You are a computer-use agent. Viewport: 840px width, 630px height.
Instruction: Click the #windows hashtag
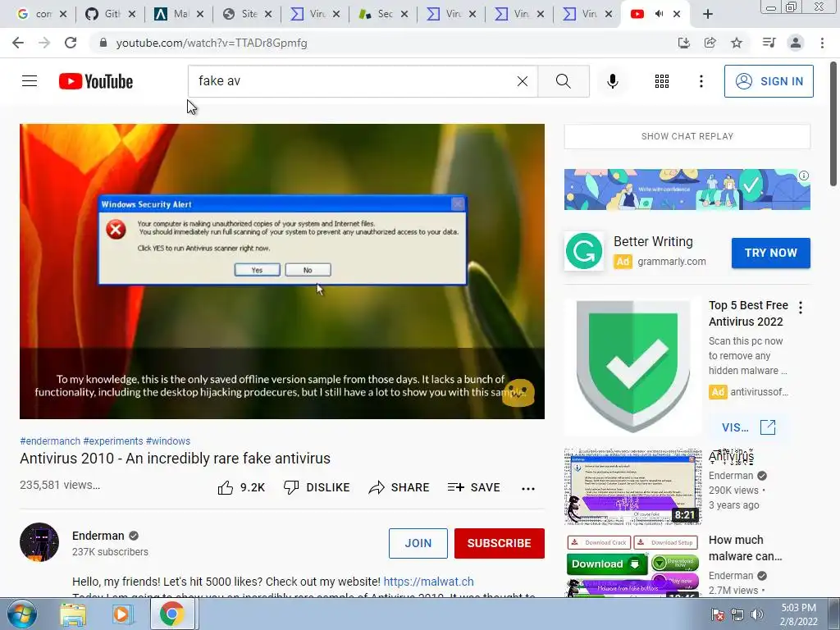[167, 441]
